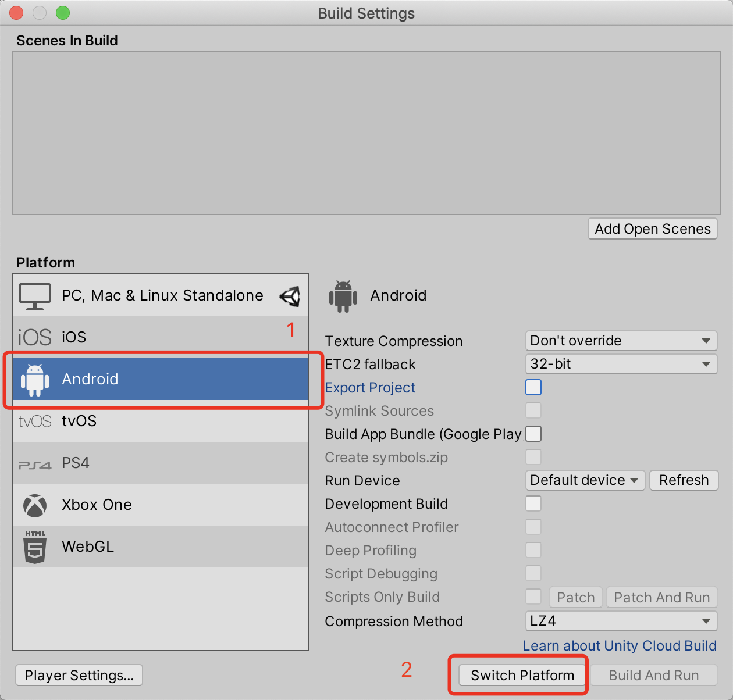Close the Build Settings window
The height and width of the screenshot is (700, 733).
point(16,13)
